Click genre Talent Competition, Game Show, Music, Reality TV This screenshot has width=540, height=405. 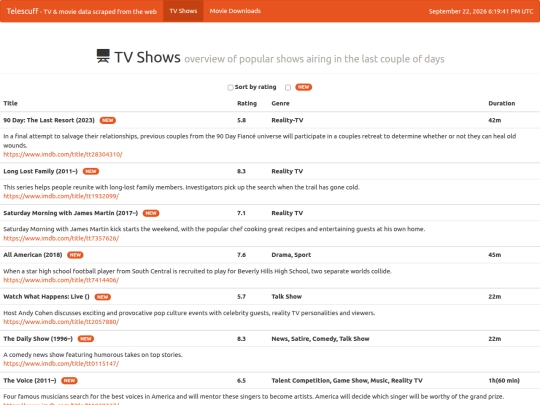[347, 381]
